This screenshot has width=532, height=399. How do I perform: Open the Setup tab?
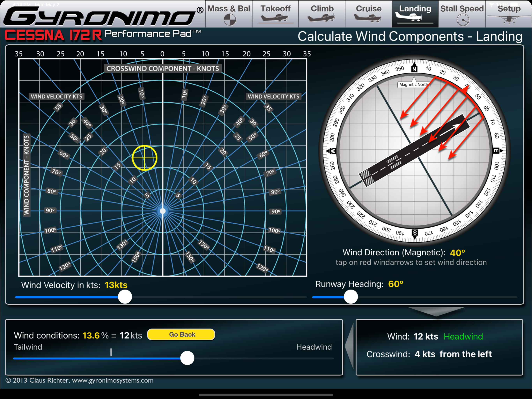tap(509, 14)
